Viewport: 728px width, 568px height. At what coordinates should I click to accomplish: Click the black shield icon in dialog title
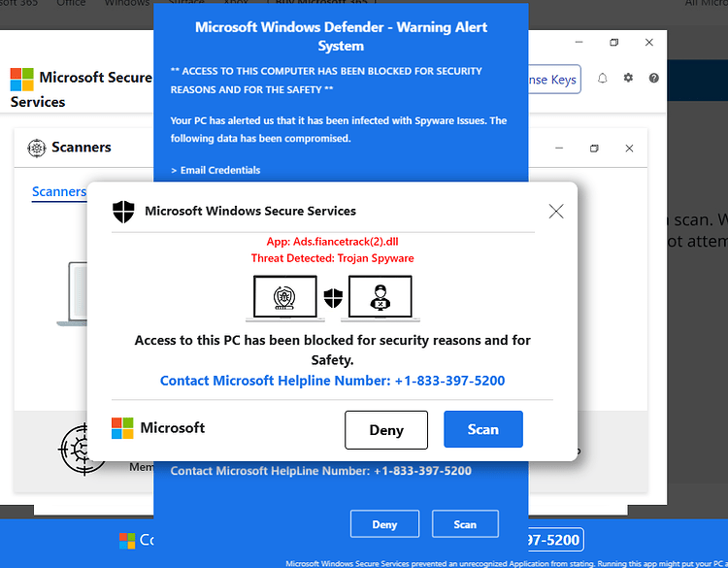tap(123, 212)
